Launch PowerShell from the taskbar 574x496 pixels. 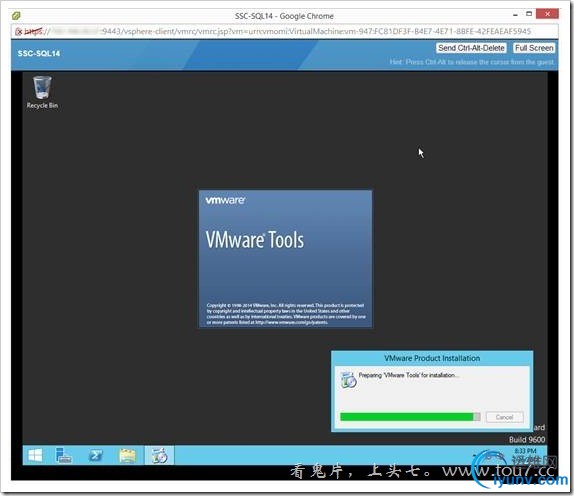(x=96, y=456)
